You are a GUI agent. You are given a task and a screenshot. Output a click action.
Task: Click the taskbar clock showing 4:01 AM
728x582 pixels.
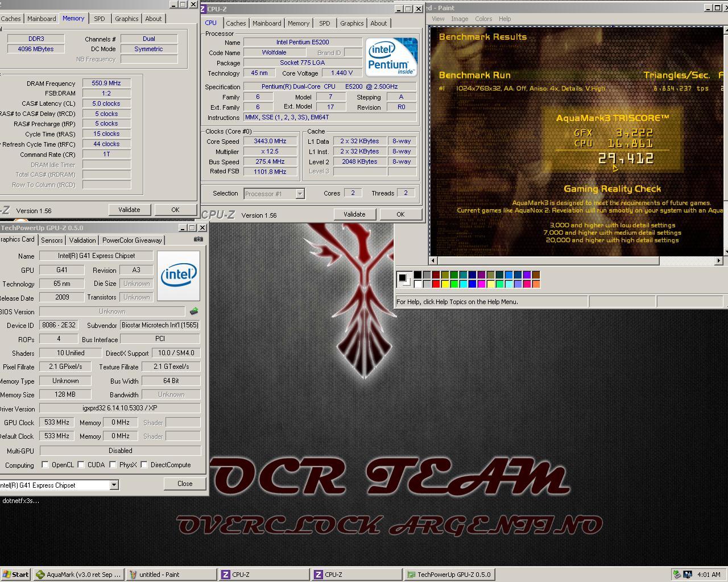point(709,575)
